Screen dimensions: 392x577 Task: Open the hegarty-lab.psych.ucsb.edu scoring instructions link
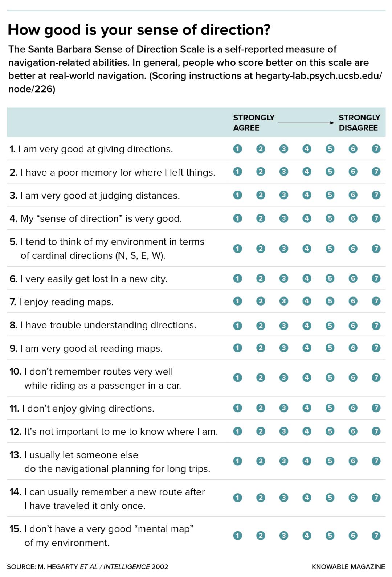coord(319,76)
